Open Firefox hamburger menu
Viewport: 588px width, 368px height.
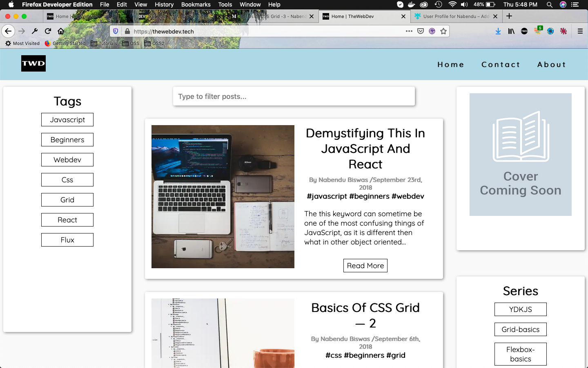point(580,31)
